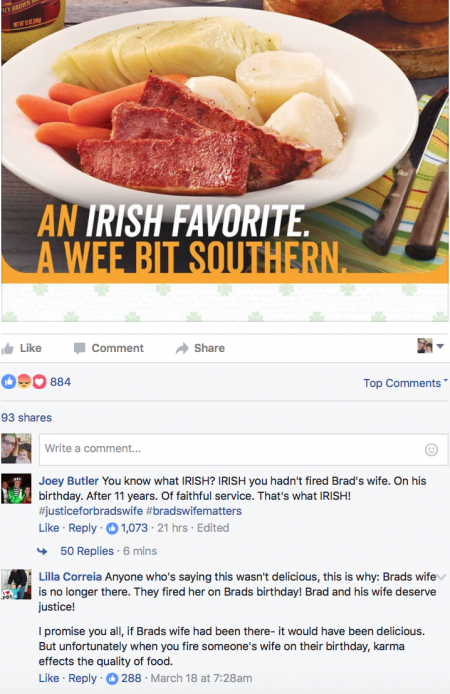Click the #justiceforbradswife hashtag
This screenshot has width=450, height=694.
[91, 511]
